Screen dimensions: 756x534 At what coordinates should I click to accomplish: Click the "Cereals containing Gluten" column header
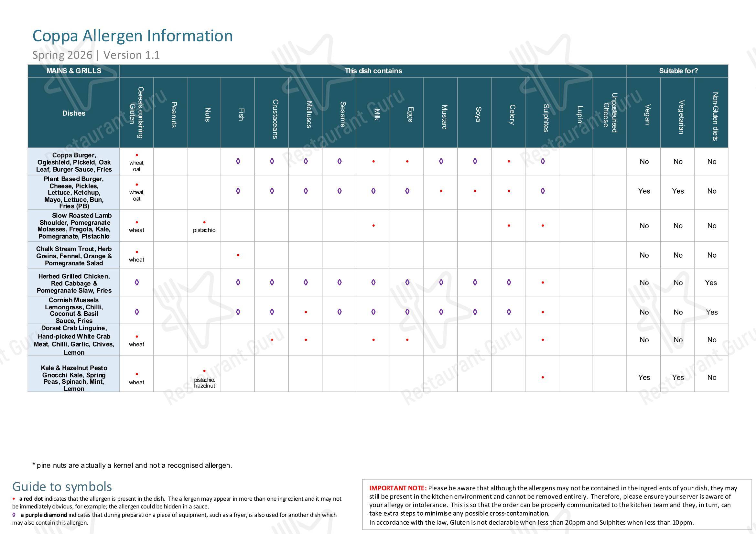[137, 112]
